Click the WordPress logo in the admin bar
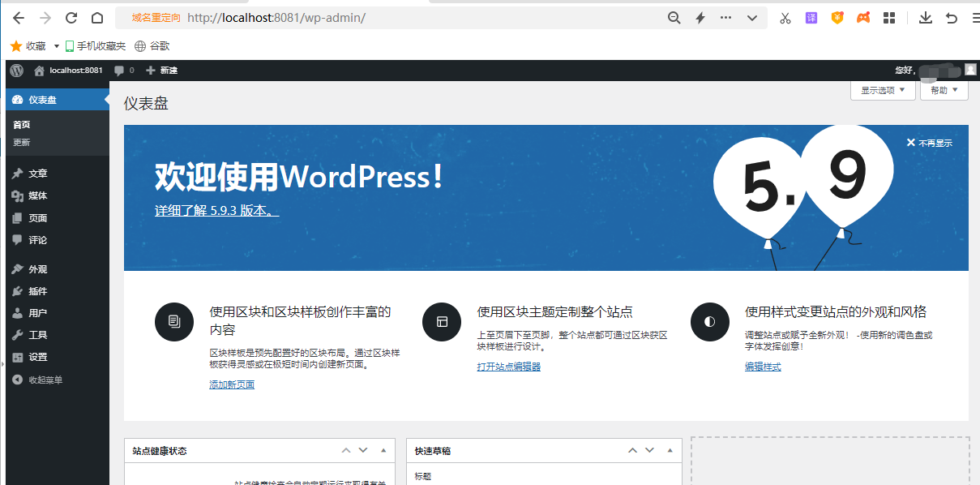 click(x=15, y=71)
